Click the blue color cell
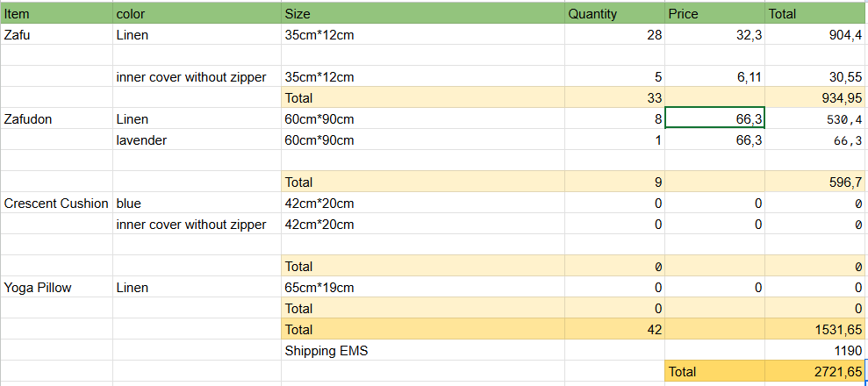This screenshot has height=386, width=868. (197, 203)
